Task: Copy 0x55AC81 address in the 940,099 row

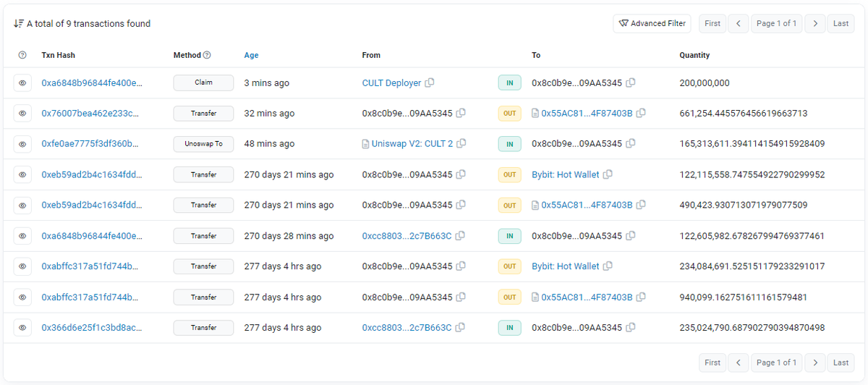Action: 641,297
